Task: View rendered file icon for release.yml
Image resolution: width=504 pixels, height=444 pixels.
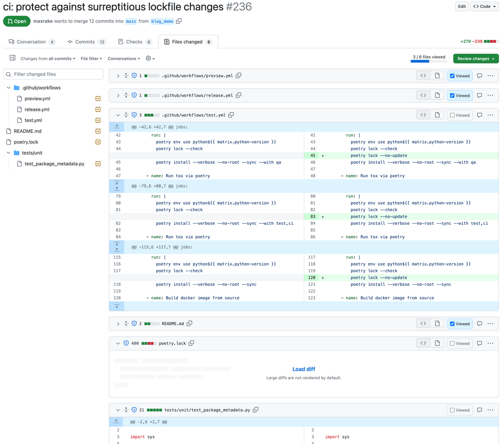Action: pyautogui.click(x=436, y=95)
